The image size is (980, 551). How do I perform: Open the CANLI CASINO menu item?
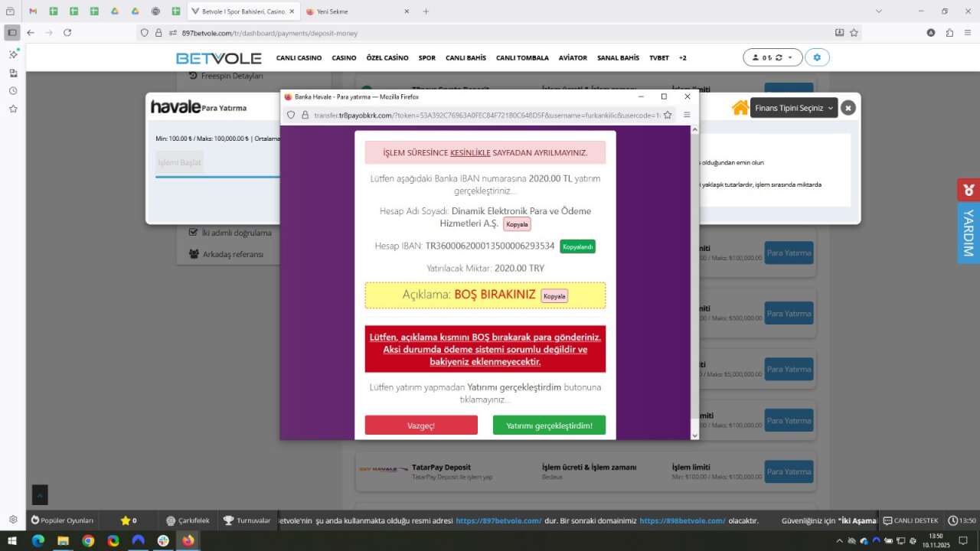(299, 58)
